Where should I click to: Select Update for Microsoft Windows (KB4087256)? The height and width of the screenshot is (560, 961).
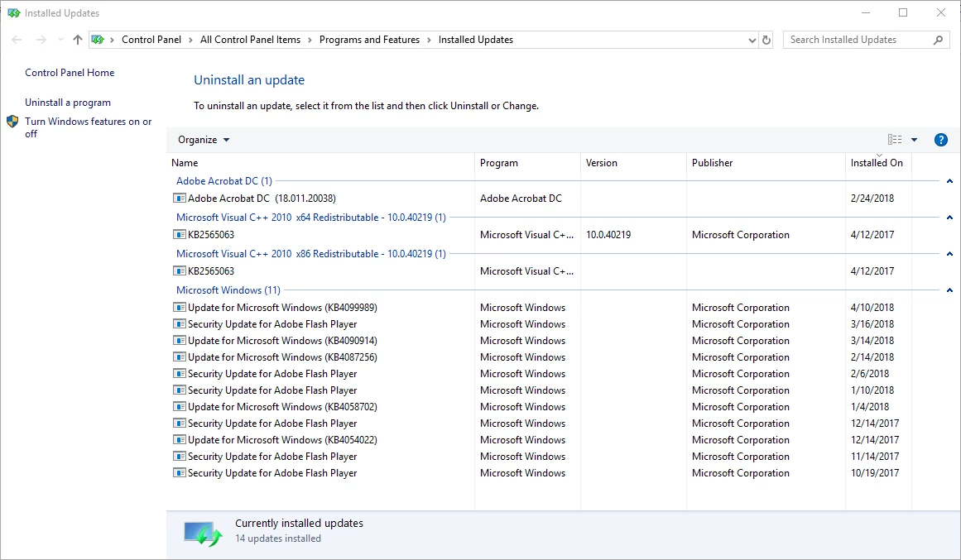coord(282,357)
